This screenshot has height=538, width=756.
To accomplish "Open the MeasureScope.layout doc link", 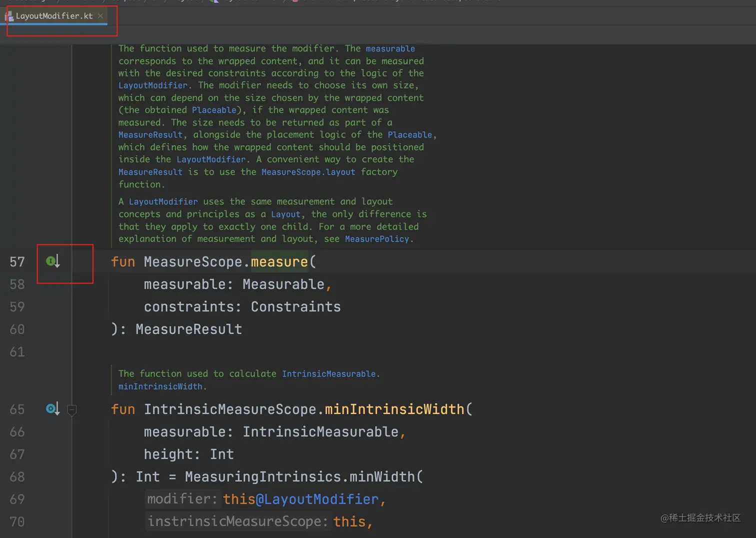I will (x=308, y=172).
